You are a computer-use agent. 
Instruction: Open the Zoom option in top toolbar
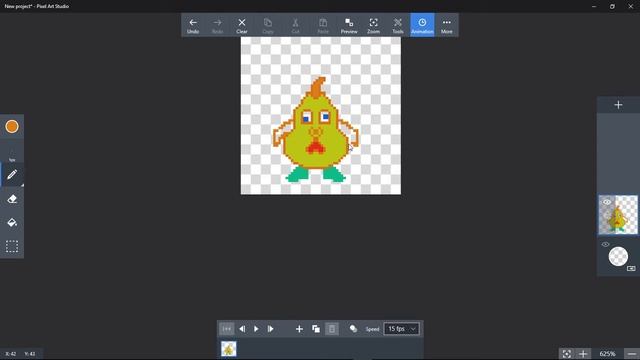click(x=373, y=25)
